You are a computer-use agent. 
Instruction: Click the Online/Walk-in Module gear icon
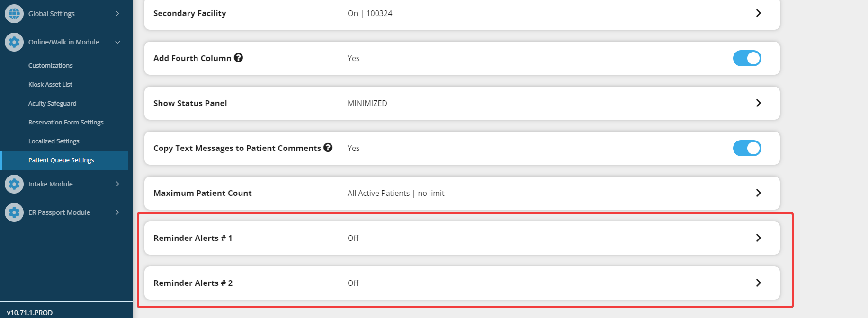coord(14,42)
